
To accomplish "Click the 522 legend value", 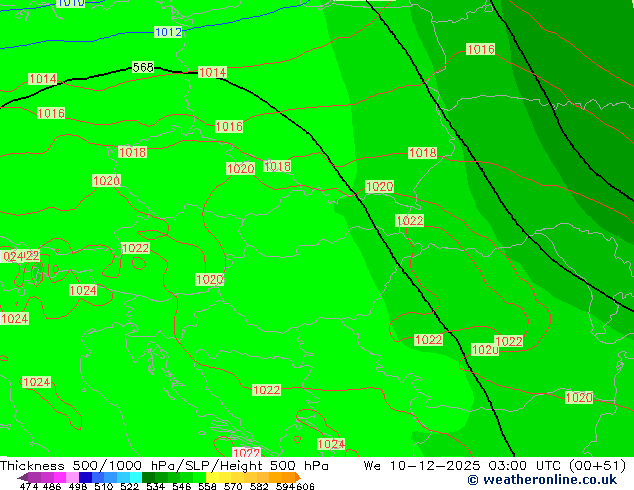I will click(129, 486).
